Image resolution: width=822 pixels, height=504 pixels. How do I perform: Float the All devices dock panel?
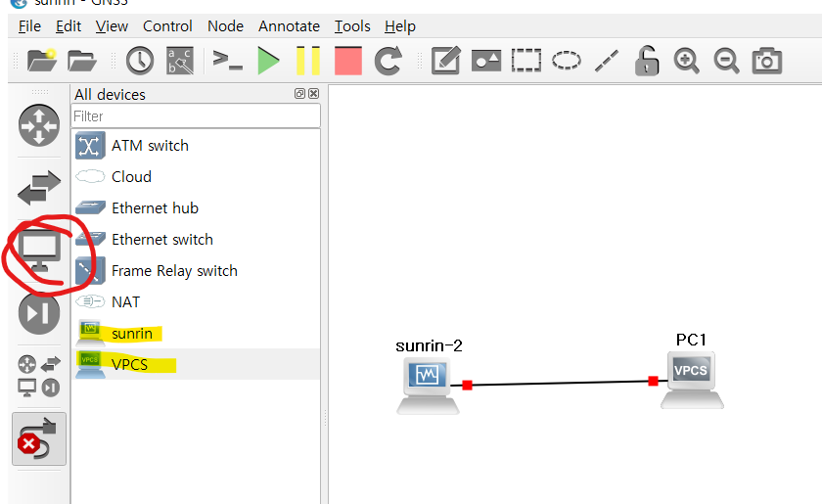coord(299,93)
